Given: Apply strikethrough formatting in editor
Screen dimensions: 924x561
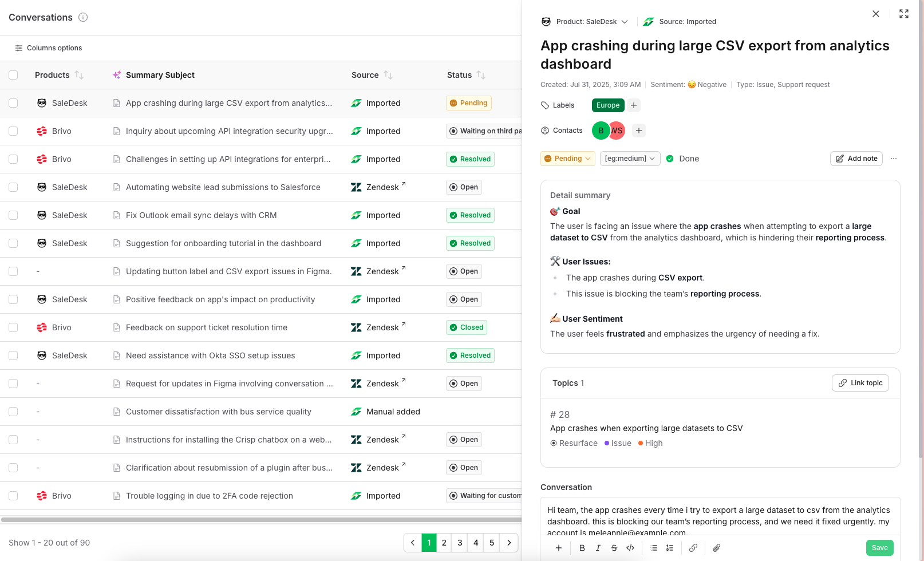Looking at the screenshot, I should pyautogui.click(x=614, y=548).
